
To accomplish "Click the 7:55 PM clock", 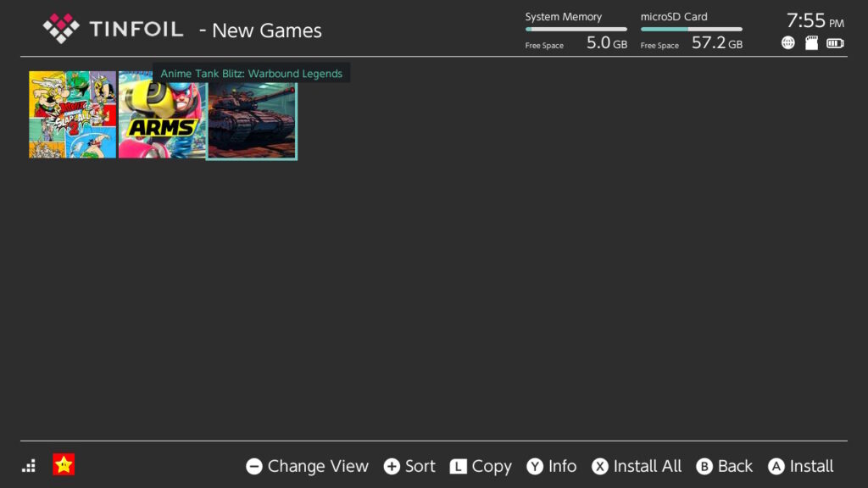I will click(815, 20).
